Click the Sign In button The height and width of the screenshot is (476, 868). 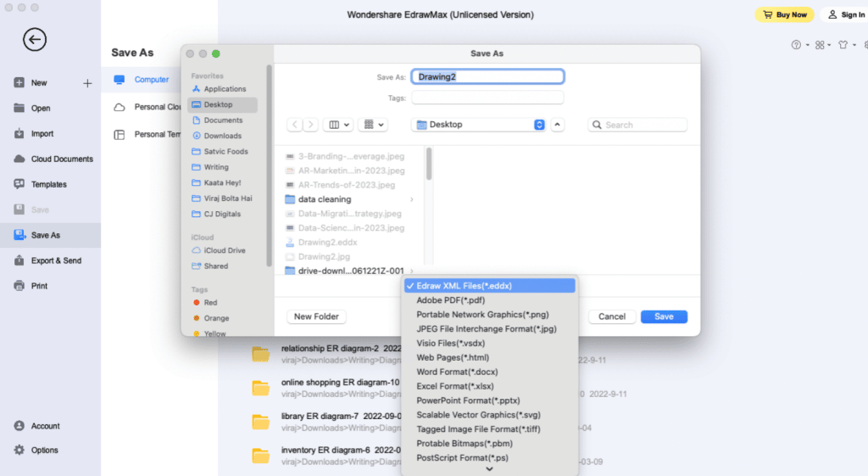coord(847,15)
